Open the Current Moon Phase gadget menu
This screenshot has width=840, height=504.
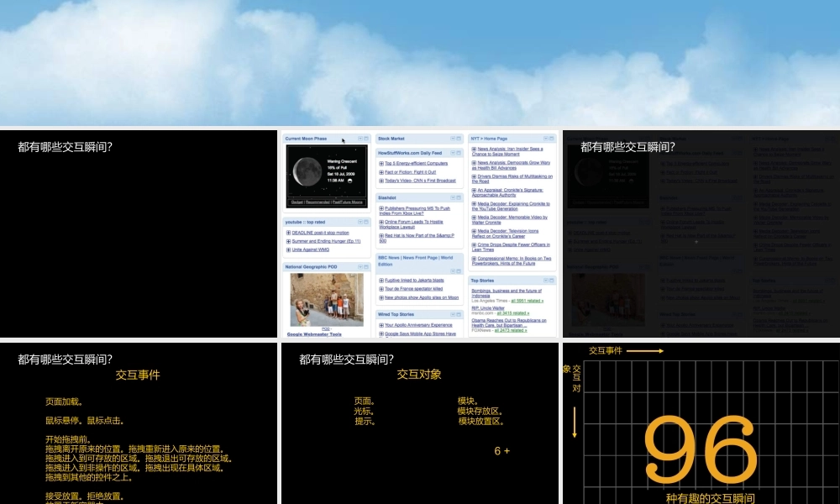[360, 138]
